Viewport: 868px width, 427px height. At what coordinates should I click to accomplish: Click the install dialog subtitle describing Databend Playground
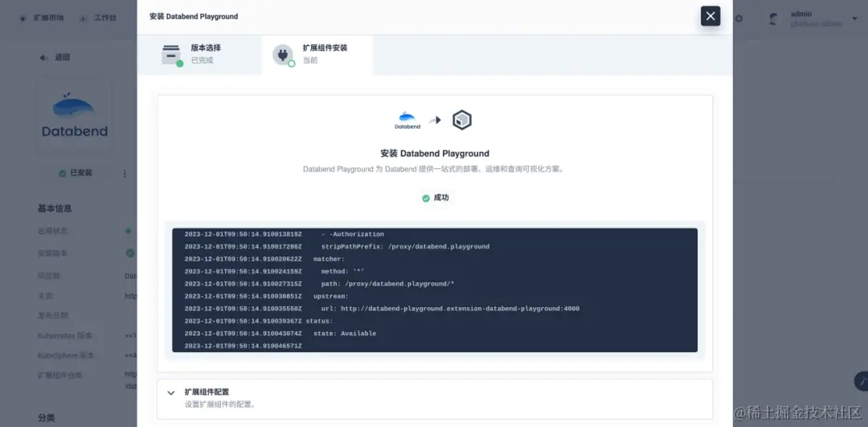point(435,170)
